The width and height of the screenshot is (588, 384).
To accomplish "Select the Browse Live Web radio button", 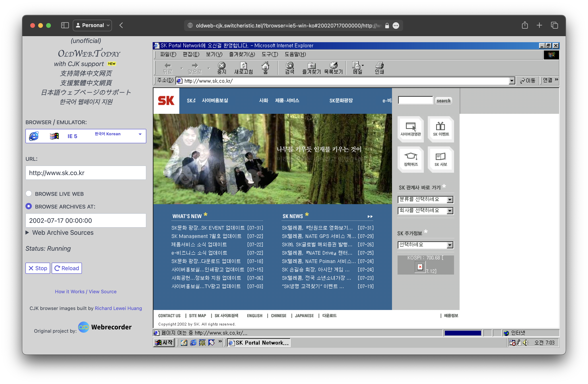I will coord(29,194).
